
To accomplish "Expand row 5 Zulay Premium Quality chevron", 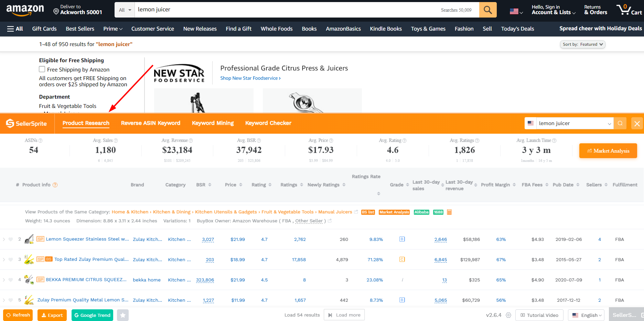I will coord(4,300).
